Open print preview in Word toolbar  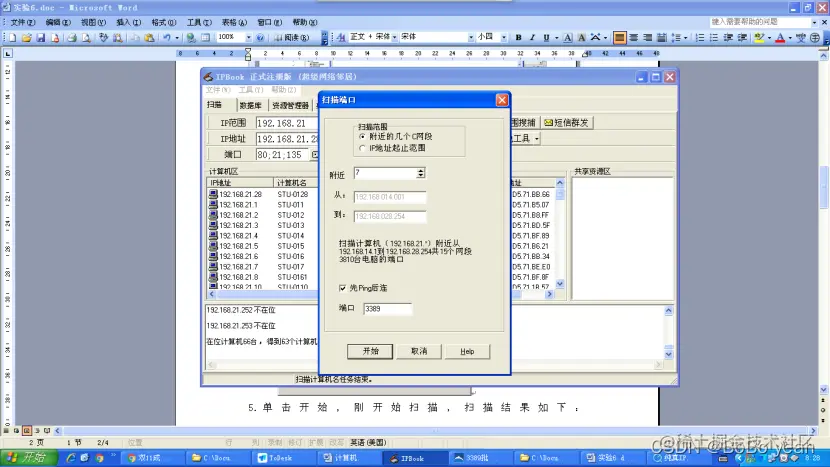86,38
